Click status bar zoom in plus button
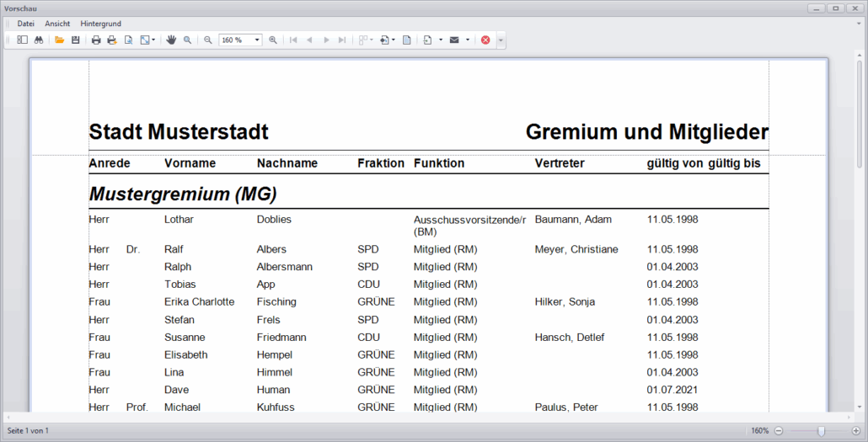 click(x=856, y=431)
